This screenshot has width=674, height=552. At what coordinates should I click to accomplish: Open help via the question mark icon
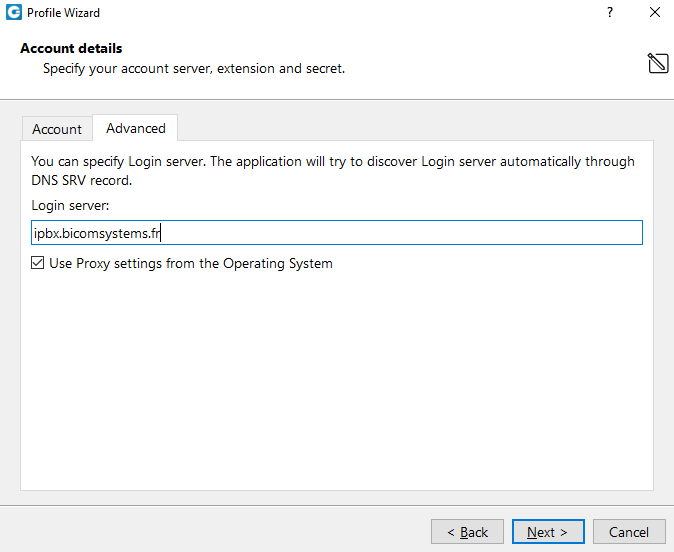pos(610,12)
